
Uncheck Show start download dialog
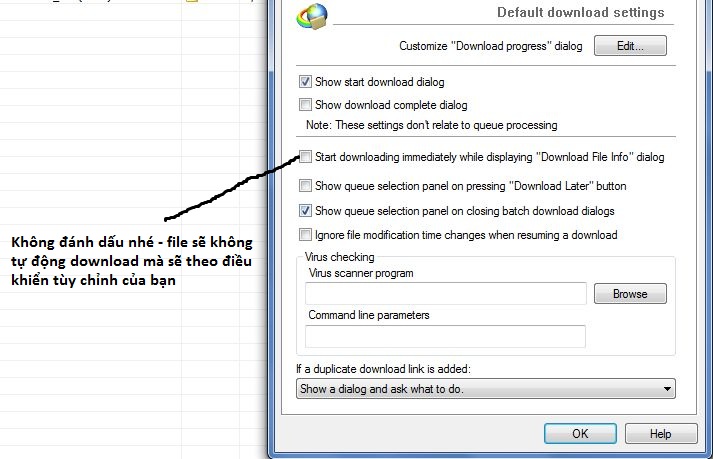tap(305, 82)
